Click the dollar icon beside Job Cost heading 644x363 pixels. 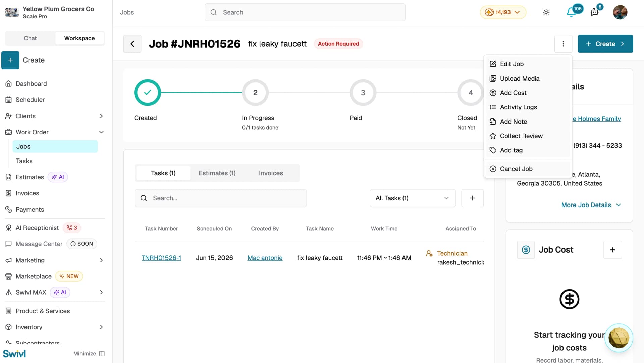coord(526,250)
